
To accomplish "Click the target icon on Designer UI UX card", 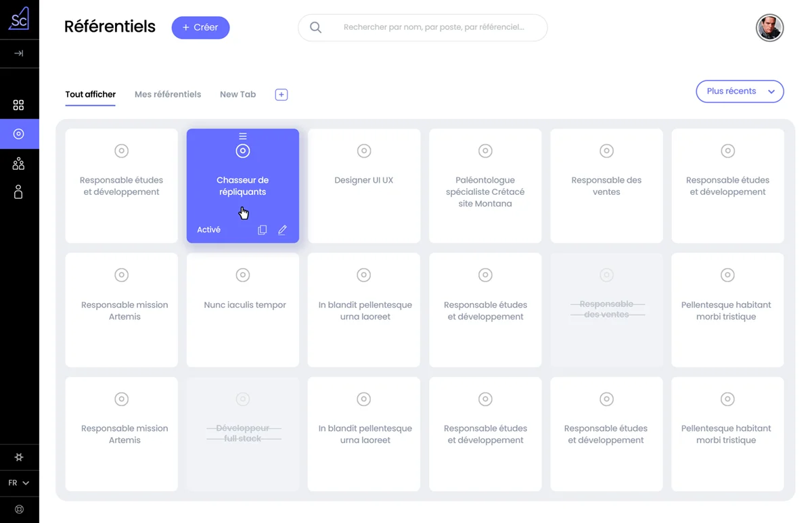I will (x=364, y=151).
